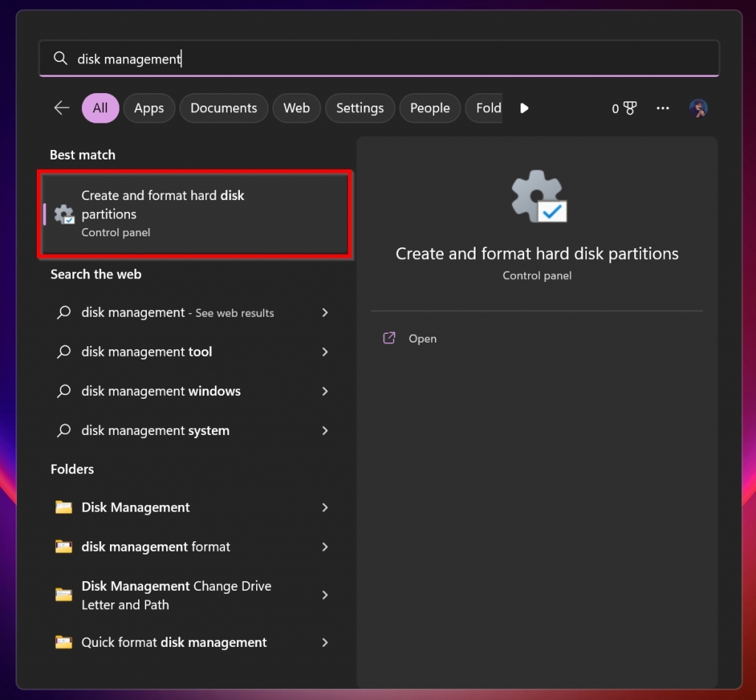Click the folder icon for disk management format
756x700 pixels.
pyautogui.click(x=63, y=546)
